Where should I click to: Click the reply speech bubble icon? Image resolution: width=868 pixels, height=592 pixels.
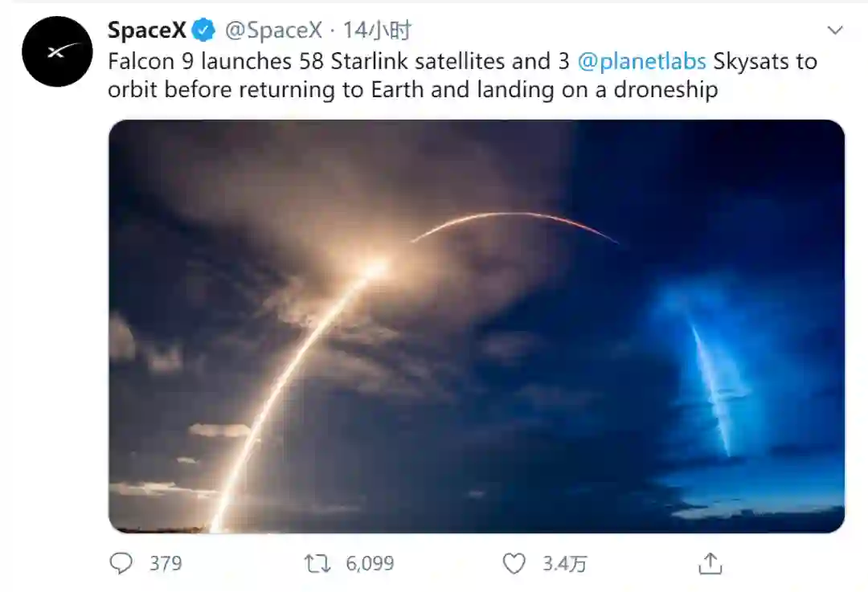point(121,564)
